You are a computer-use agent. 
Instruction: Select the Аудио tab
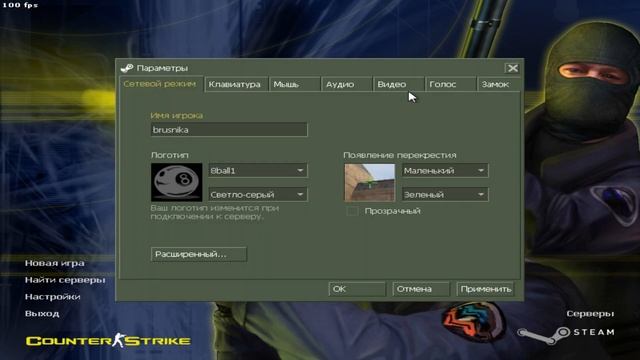click(347, 84)
